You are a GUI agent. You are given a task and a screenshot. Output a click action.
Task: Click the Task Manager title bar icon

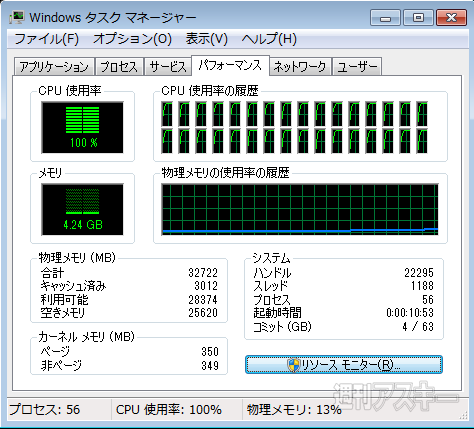point(17,17)
